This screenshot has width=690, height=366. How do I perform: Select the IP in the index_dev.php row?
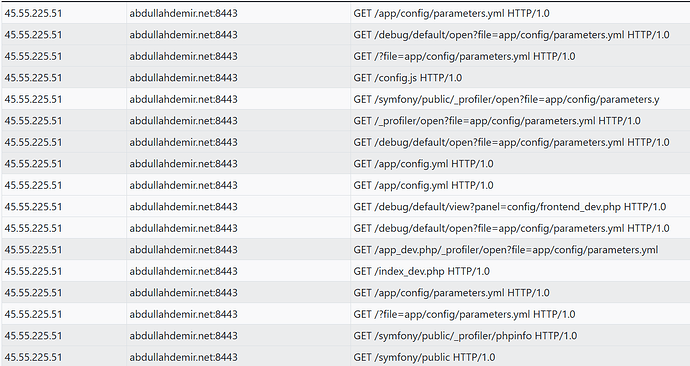[33, 271]
